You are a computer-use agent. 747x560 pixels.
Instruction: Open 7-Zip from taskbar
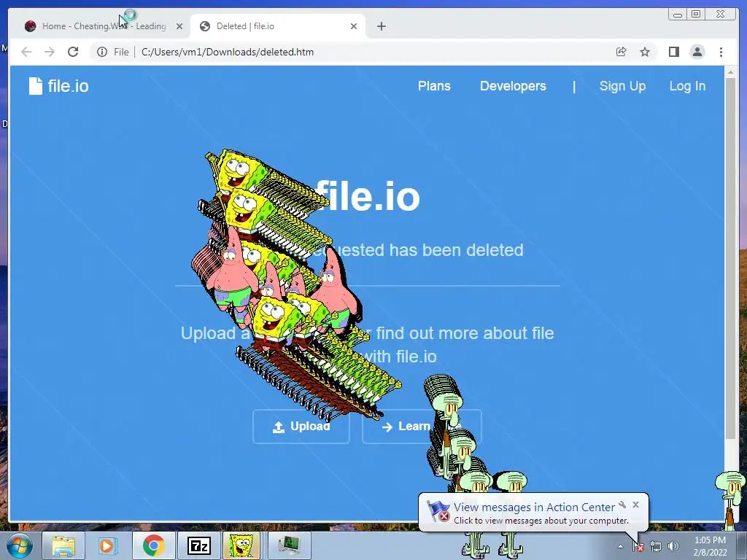point(198,545)
